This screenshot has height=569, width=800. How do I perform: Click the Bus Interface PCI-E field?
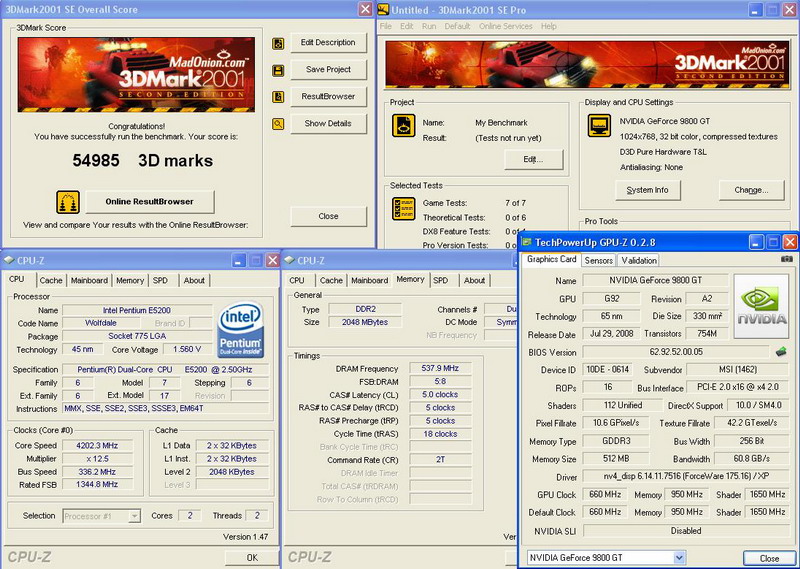pos(738,387)
